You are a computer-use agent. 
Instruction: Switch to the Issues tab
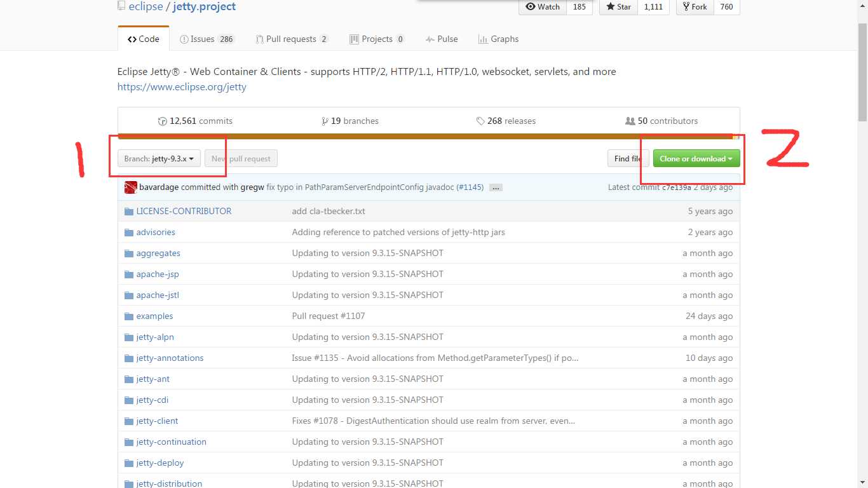[207, 39]
